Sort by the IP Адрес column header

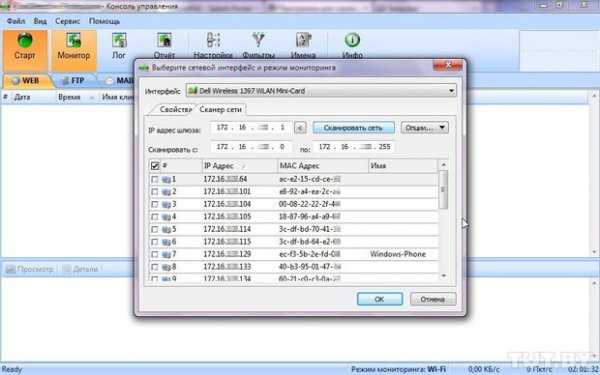(x=239, y=166)
